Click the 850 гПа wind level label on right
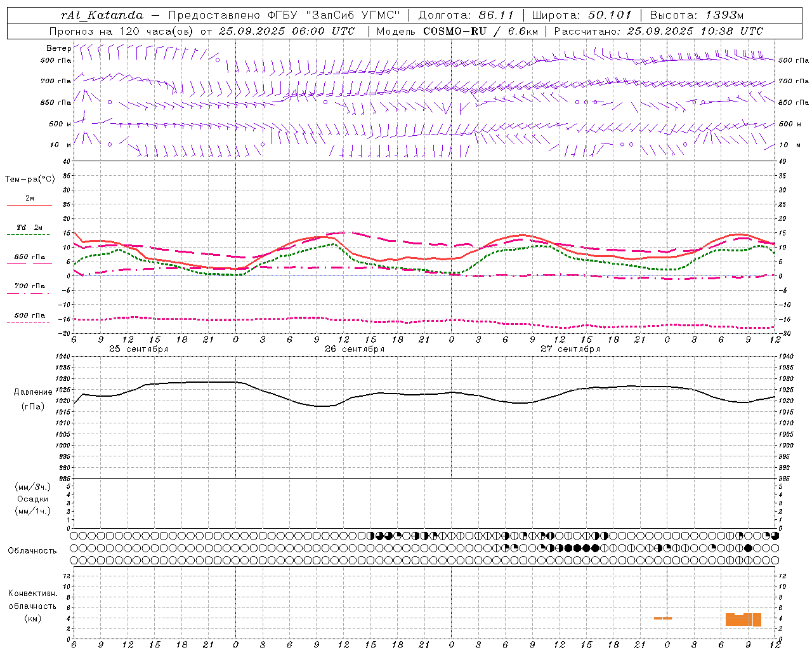 coord(794,102)
